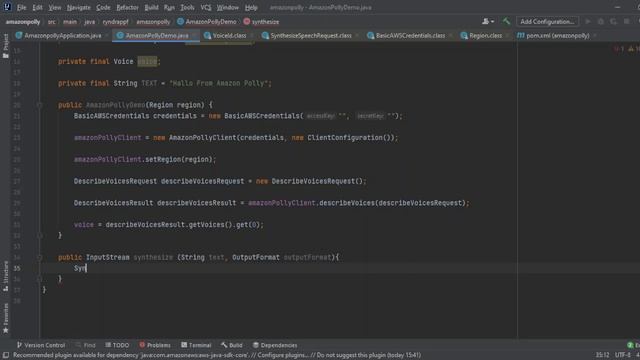Switch to pom.xml (amazonpolly) tab
The width and height of the screenshot is (640, 360).
[557, 36]
